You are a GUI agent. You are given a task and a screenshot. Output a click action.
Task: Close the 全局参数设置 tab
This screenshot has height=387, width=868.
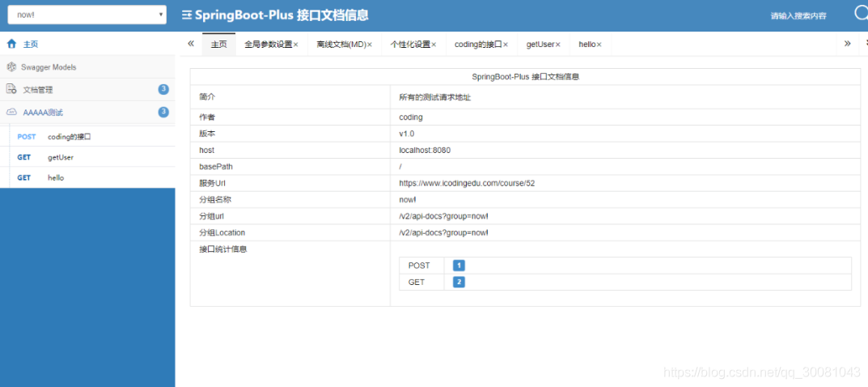[x=295, y=45]
